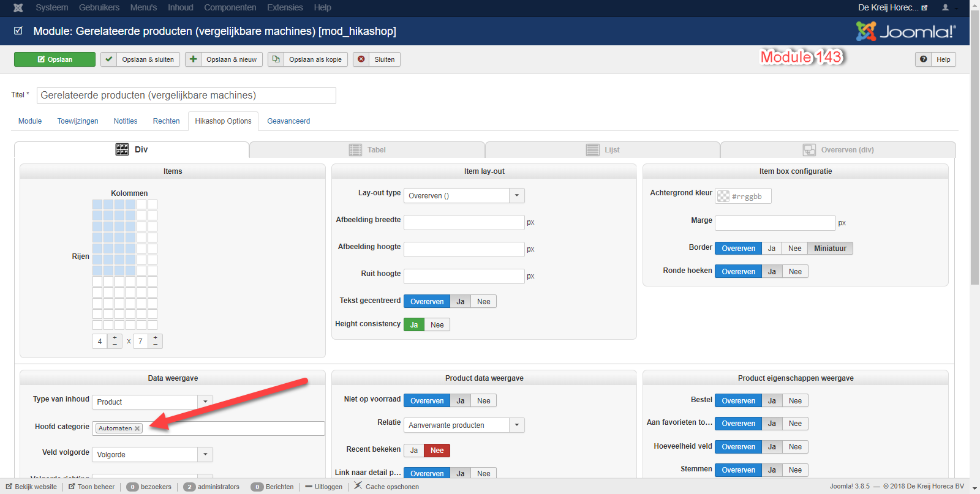980x494 pixels.
Task: Set Hoeveelheid veld to Ja
Action: coord(772,447)
